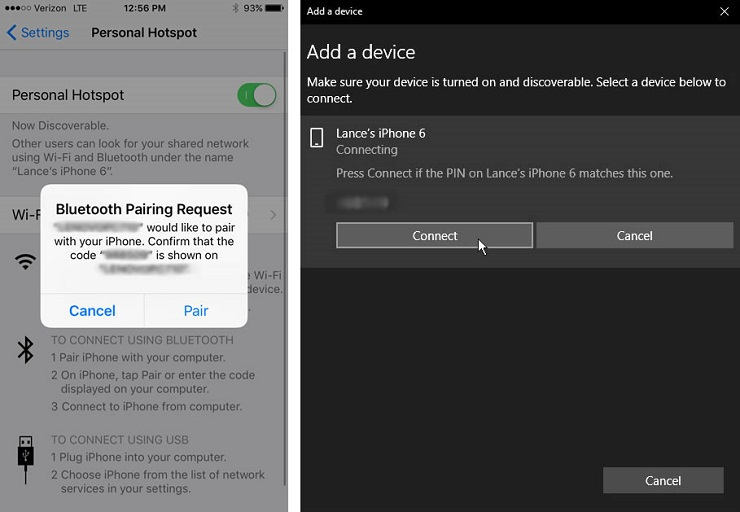Click the Connecting status text

click(x=367, y=150)
